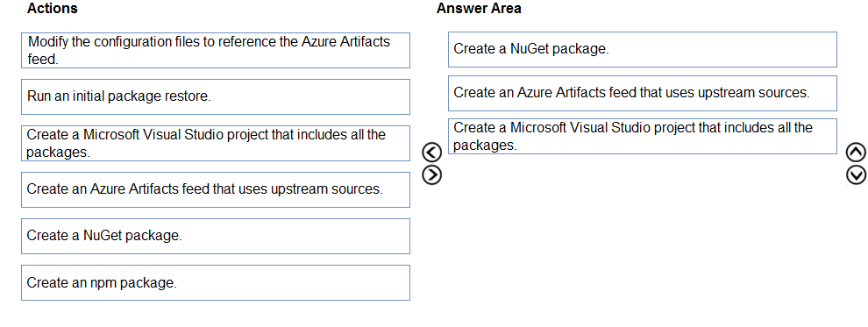Select 'Create a NuGet package' in Answer Area
Image resolution: width=868 pixels, height=327 pixels.
click(x=642, y=49)
